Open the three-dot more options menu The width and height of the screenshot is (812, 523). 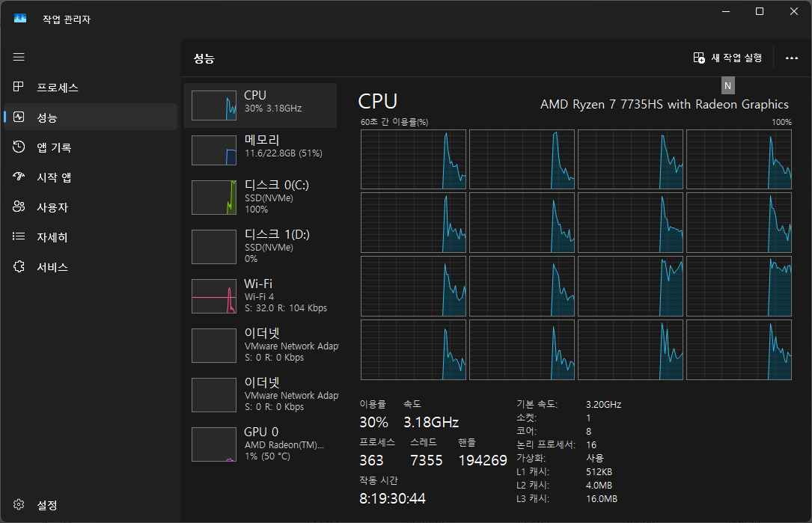tap(792, 58)
